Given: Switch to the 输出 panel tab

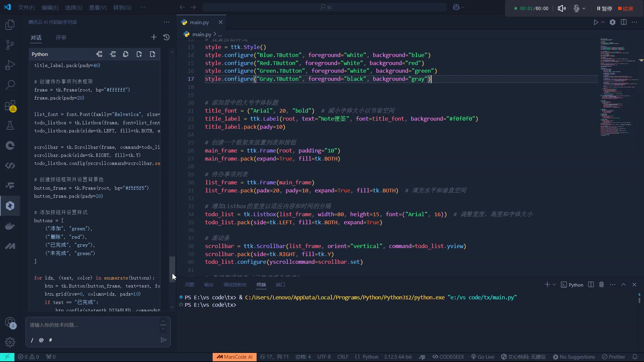Looking at the screenshot, I should pos(209,285).
